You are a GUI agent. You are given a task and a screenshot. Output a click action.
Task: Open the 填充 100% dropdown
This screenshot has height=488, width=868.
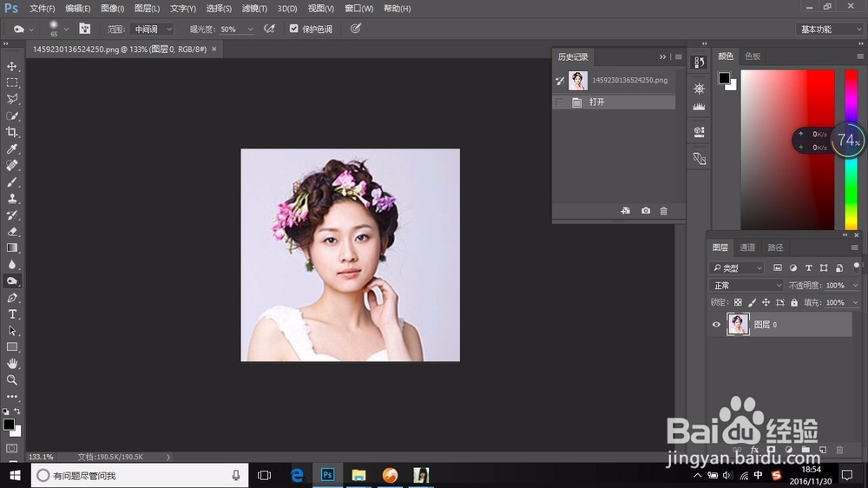pyautogui.click(x=856, y=302)
